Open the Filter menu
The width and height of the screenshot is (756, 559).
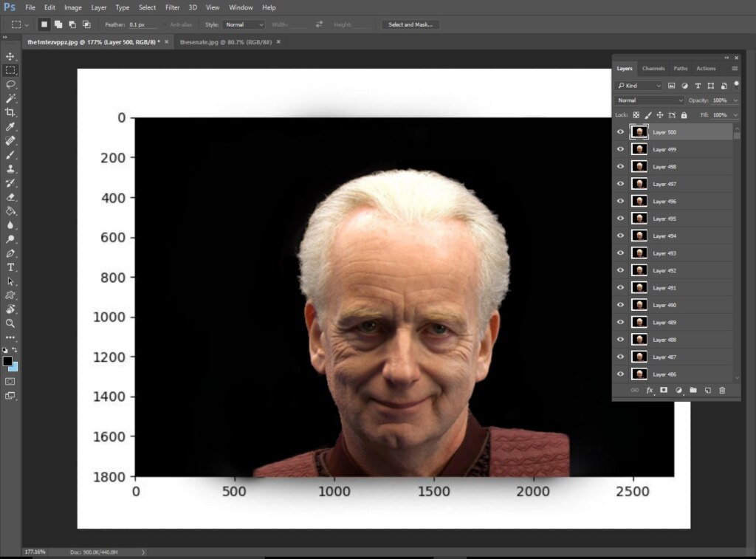(x=172, y=7)
